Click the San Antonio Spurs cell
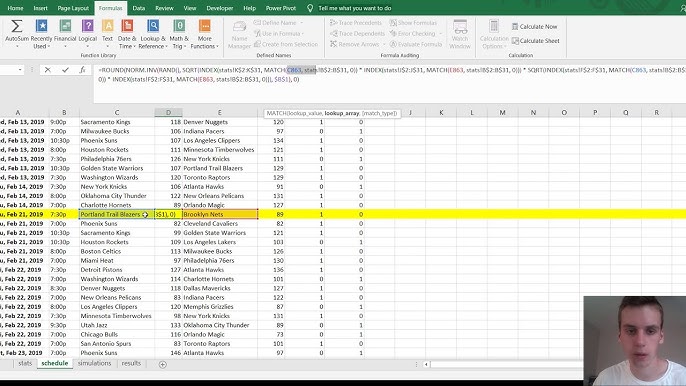The image size is (686, 386). coord(117,344)
